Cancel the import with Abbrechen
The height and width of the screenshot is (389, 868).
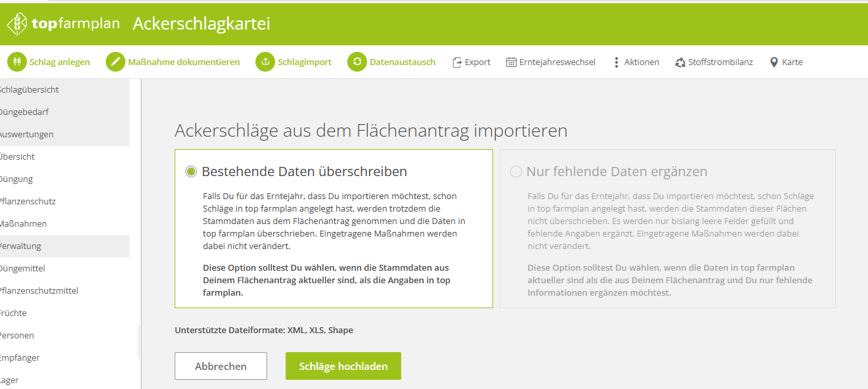tap(221, 366)
